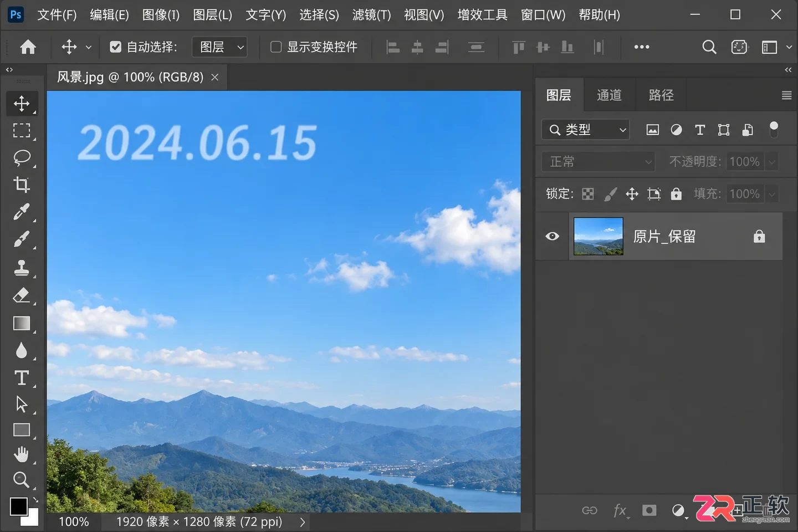Close the 风景.jpg document tab
798x532 pixels.
click(215, 78)
